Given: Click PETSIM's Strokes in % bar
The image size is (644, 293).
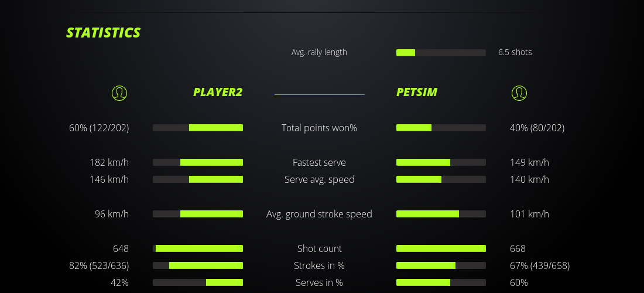Looking at the screenshot, I should pos(441,265).
